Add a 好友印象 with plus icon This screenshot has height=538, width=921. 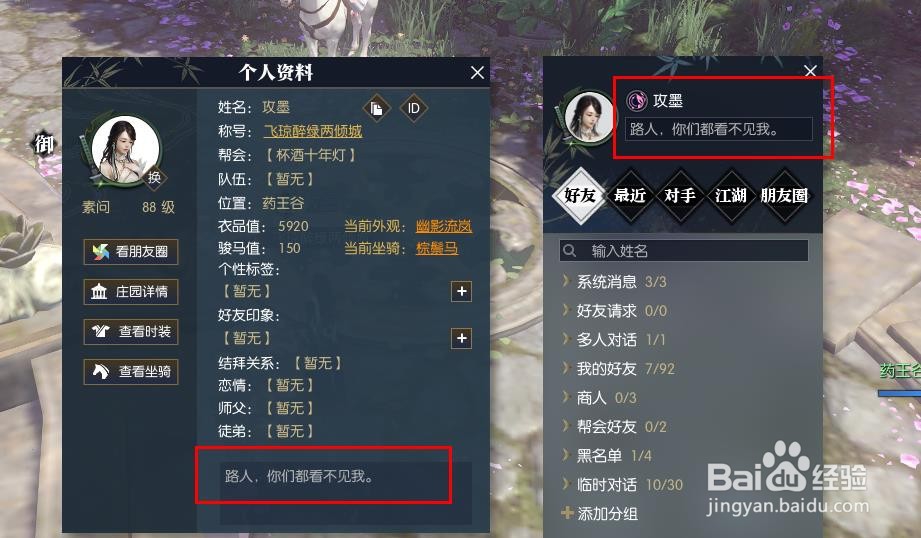point(462,338)
